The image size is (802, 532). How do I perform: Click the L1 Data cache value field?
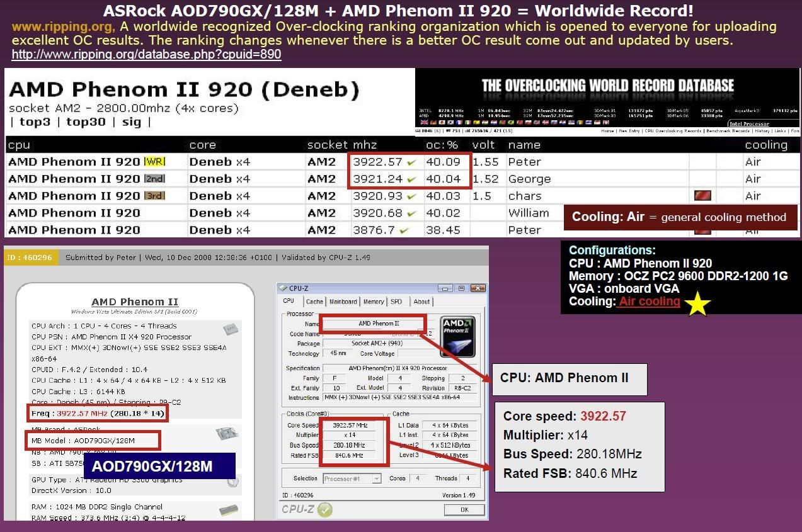click(x=449, y=425)
